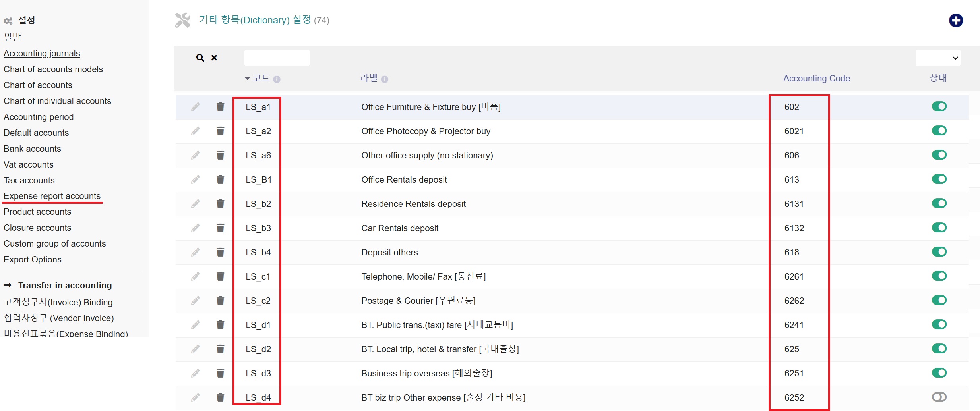Viewport: 980px width, 411px height.
Task: Delete the LS_c1 Telephone entry
Action: click(220, 276)
